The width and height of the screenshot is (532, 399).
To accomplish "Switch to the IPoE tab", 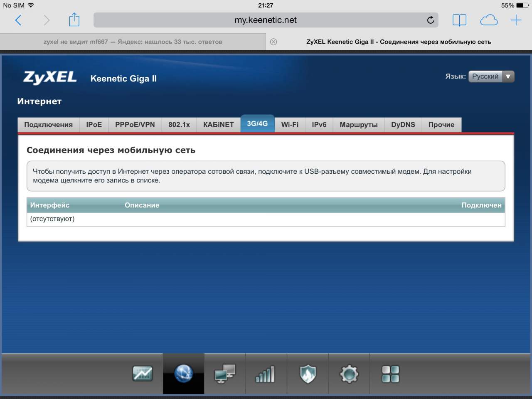I will pyautogui.click(x=94, y=125).
